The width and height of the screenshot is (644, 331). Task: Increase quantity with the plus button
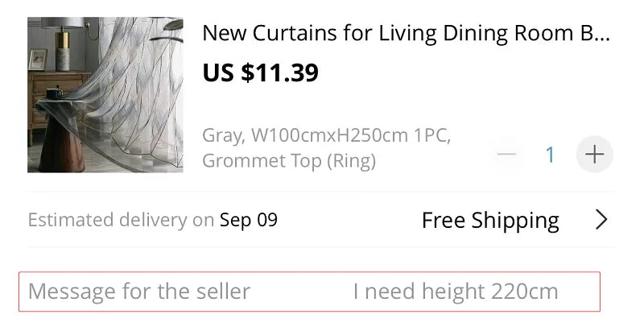click(x=594, y=155)
